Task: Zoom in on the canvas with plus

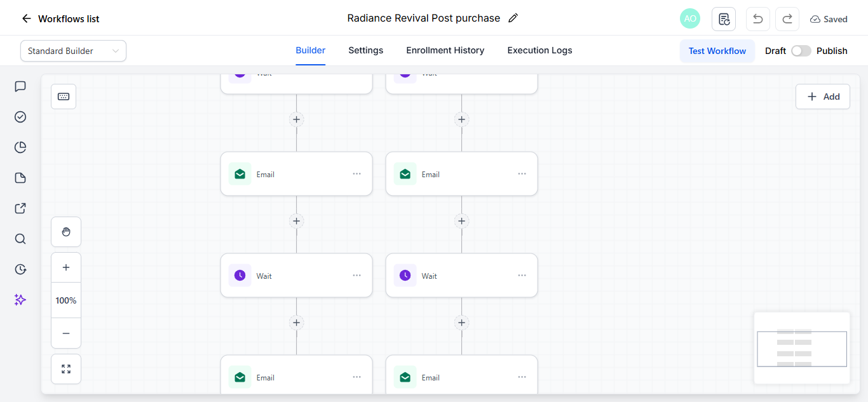Action: (66, 267)
